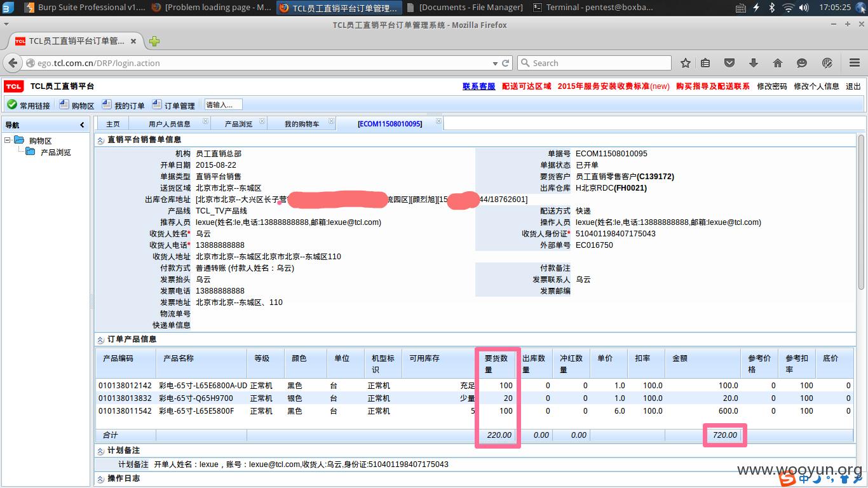Click the Pocket icon in toolbar
Viewport: 868px width, 488px height.
click(x=729, y=63)
